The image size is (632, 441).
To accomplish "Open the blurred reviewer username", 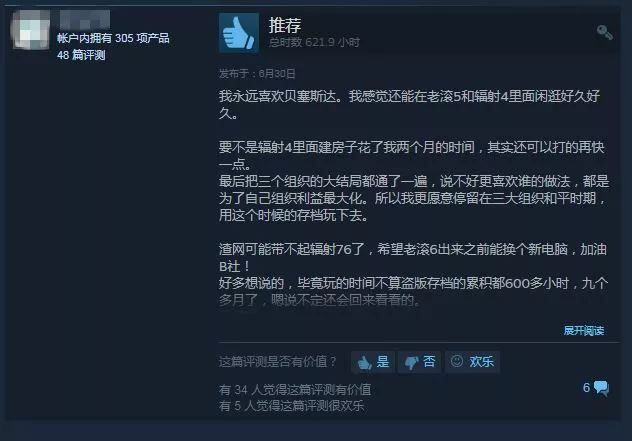I will click(x=85, y=19).
